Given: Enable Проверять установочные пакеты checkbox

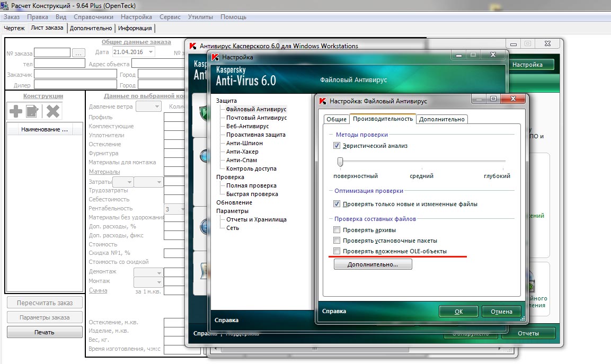Looking at the screenshot, I should (x=337, y=241).
